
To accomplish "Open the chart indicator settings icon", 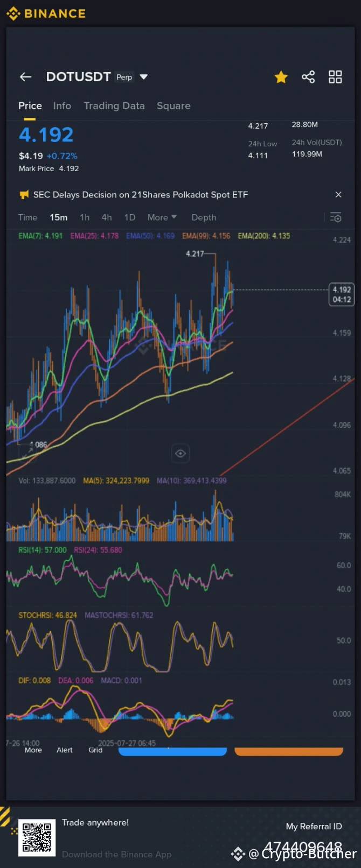I will (x=336, y=217).
